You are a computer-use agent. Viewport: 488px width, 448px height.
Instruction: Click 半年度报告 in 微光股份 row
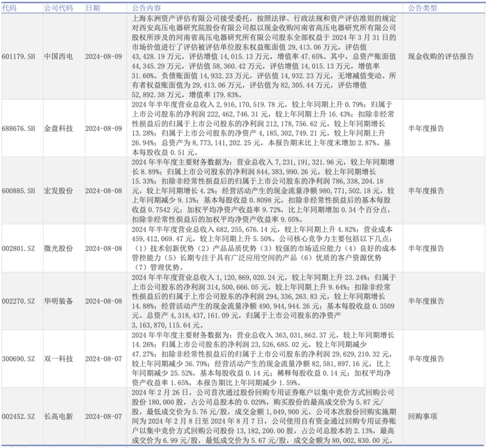point(426,248)
